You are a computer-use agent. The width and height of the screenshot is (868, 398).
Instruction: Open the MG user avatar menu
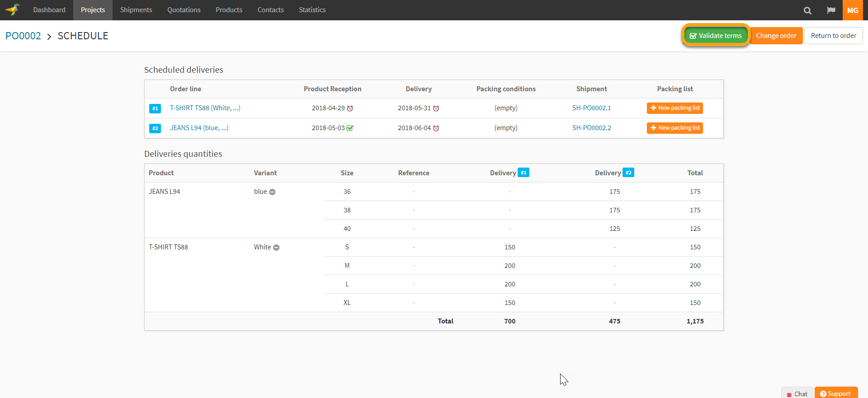click(x=853, y=10)
